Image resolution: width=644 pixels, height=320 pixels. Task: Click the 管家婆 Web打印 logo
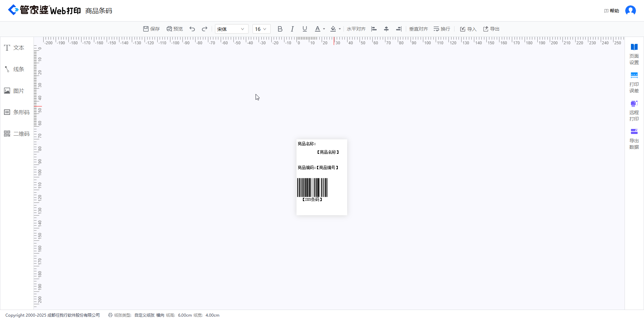click(44, 10)
